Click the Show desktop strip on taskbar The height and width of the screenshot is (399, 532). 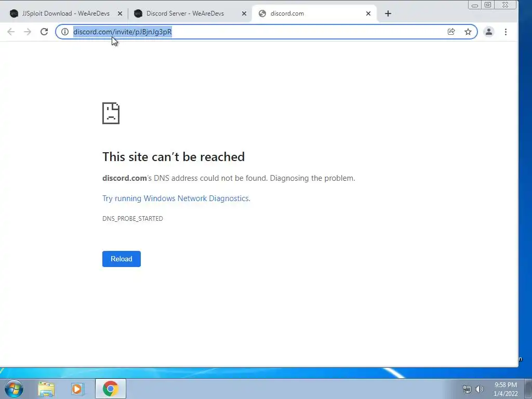click(x=528, y=389)
